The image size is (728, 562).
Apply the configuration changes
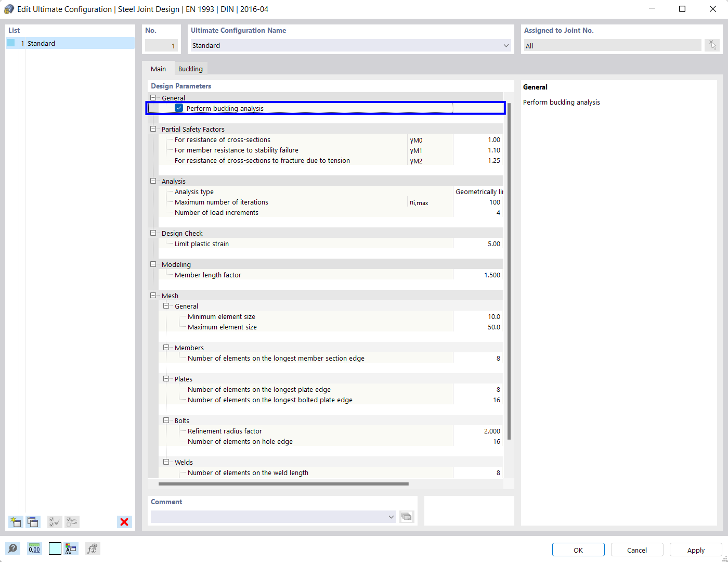[x=696, y=550]
